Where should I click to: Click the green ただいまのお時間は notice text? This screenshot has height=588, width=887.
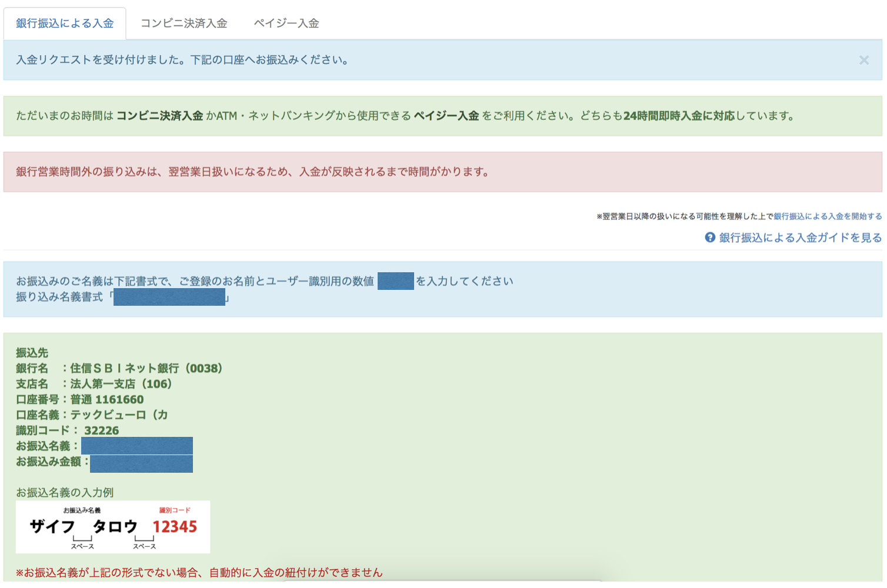point(406,116)
